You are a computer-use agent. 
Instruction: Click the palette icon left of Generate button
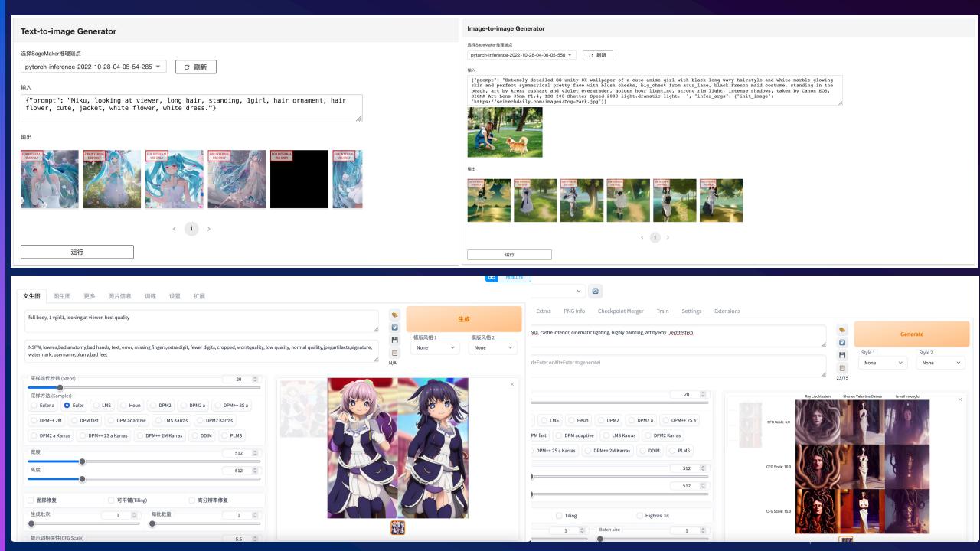pos(842,330)
